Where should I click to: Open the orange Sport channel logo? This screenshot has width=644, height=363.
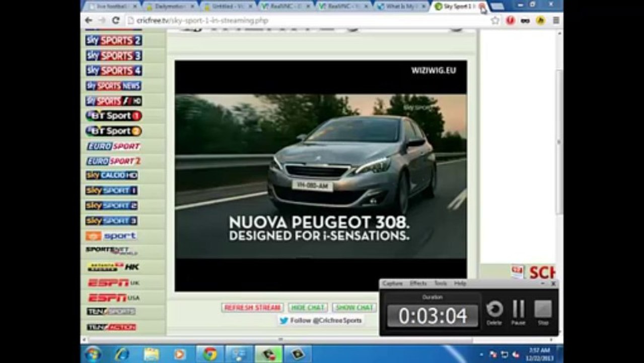tap(111, 236)
